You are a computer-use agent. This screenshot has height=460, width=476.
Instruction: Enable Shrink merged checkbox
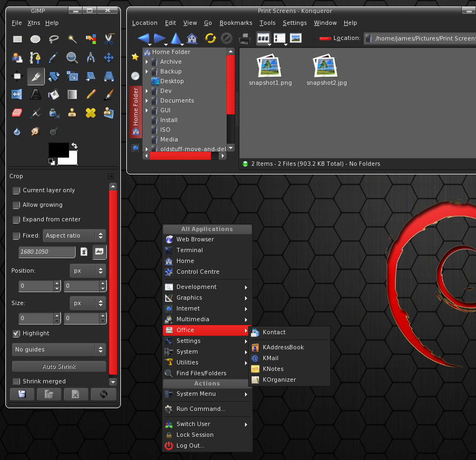point(16,381)
